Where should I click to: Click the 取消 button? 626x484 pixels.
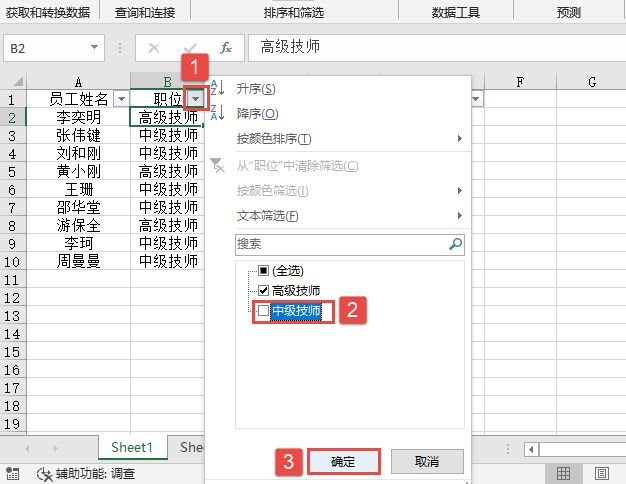(x=427, y=461)
